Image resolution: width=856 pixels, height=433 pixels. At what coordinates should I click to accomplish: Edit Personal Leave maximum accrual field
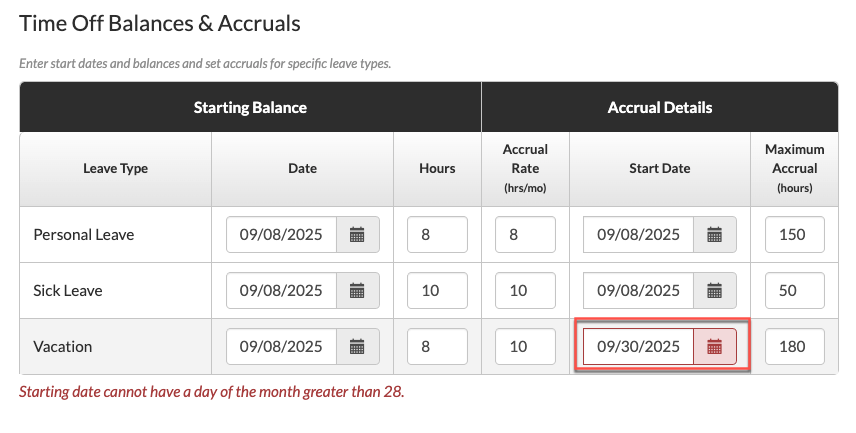(795, 235)
